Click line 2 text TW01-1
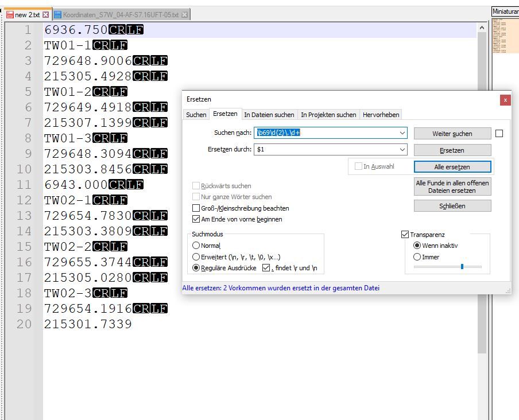The image size is (519, 420). coord(68,45)
